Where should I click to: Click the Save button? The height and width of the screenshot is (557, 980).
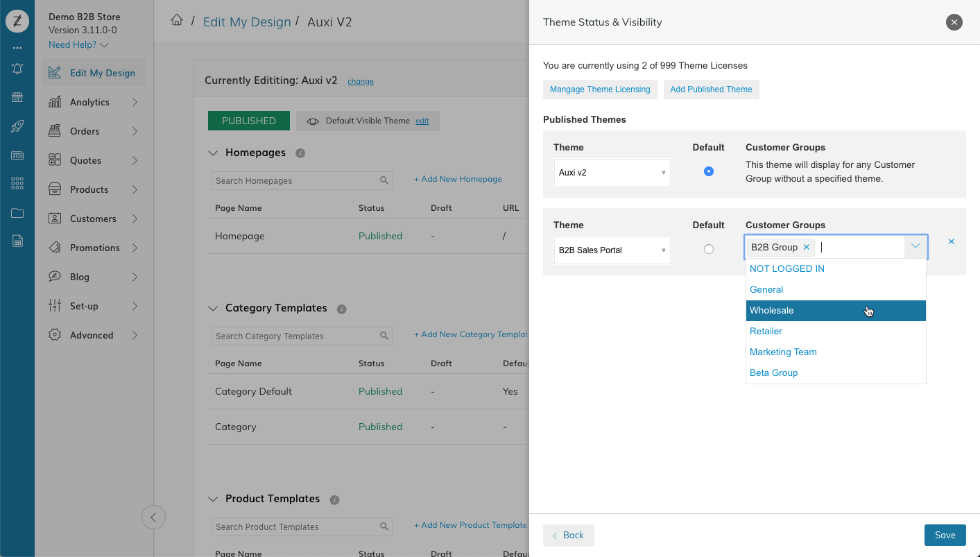[x=945, y=535]
